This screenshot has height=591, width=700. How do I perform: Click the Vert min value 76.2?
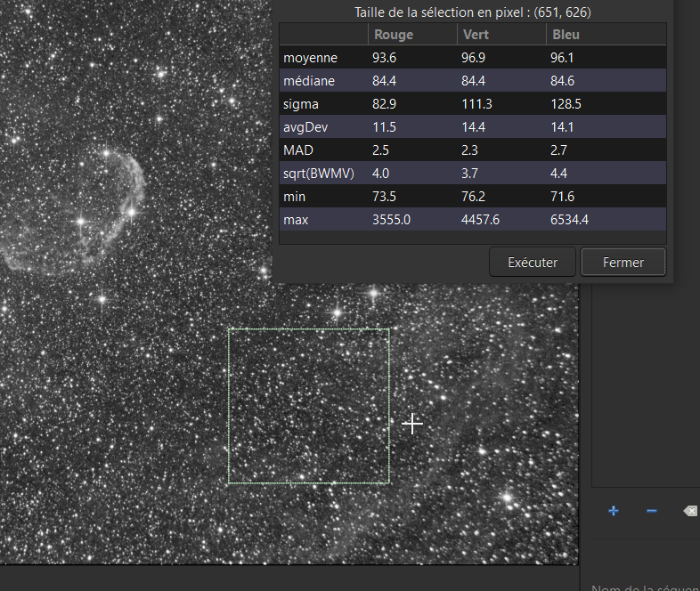[473, 196]
